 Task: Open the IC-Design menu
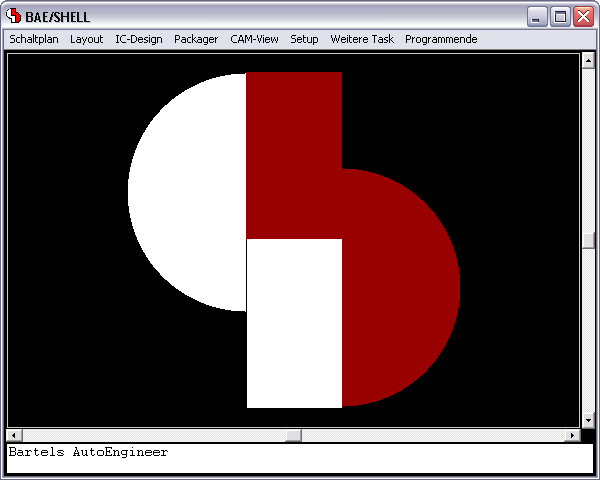coord(138,39)
